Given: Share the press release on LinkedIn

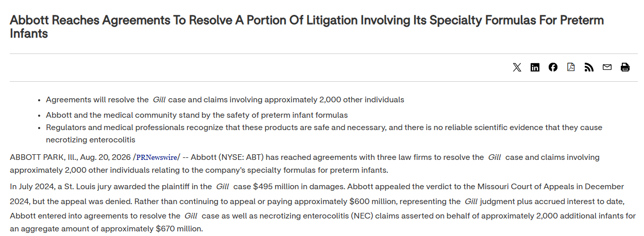Looking at the screenshot, I should (x=535, y=67).
